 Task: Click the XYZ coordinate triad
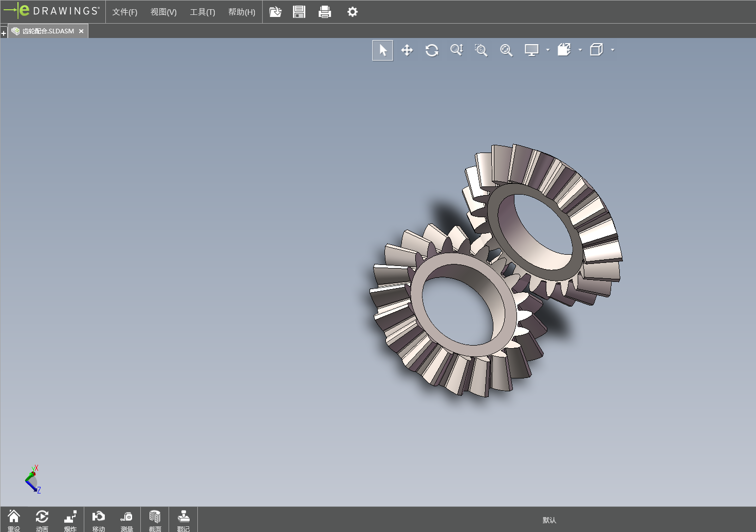33,480
